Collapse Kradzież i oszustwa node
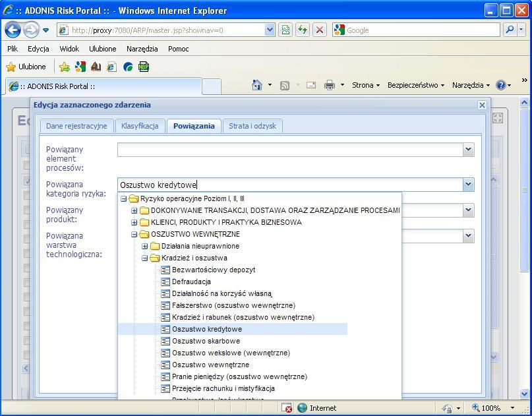The height and width of the screenshot is (416, 532). click(144, 258)
